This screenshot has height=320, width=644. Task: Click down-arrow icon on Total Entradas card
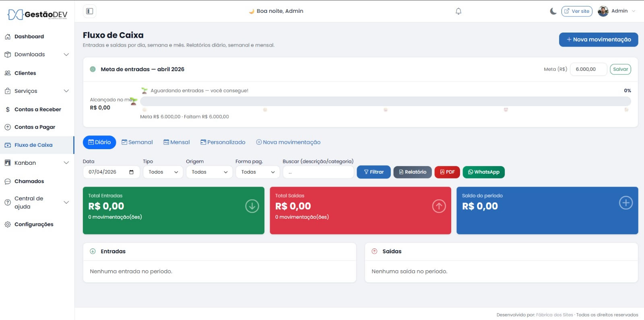pos(252,206)
